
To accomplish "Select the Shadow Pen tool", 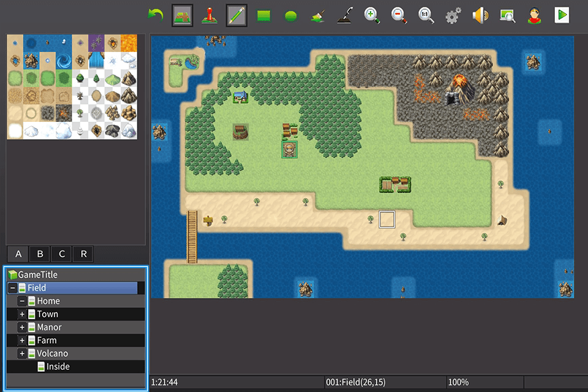I will 344,15.
